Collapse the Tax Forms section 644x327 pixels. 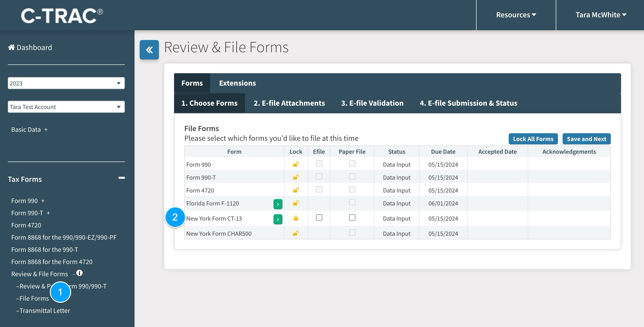coord(121,178)
